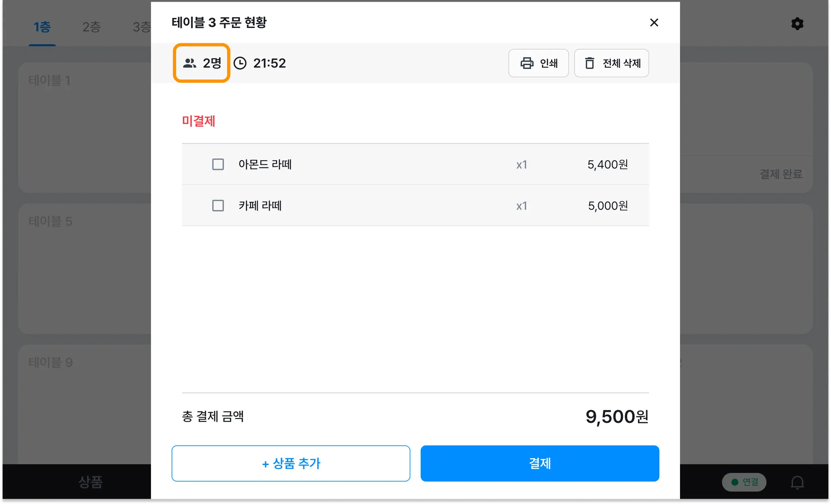Check the 아몬드 라떼 checkbox

point(218,164)
